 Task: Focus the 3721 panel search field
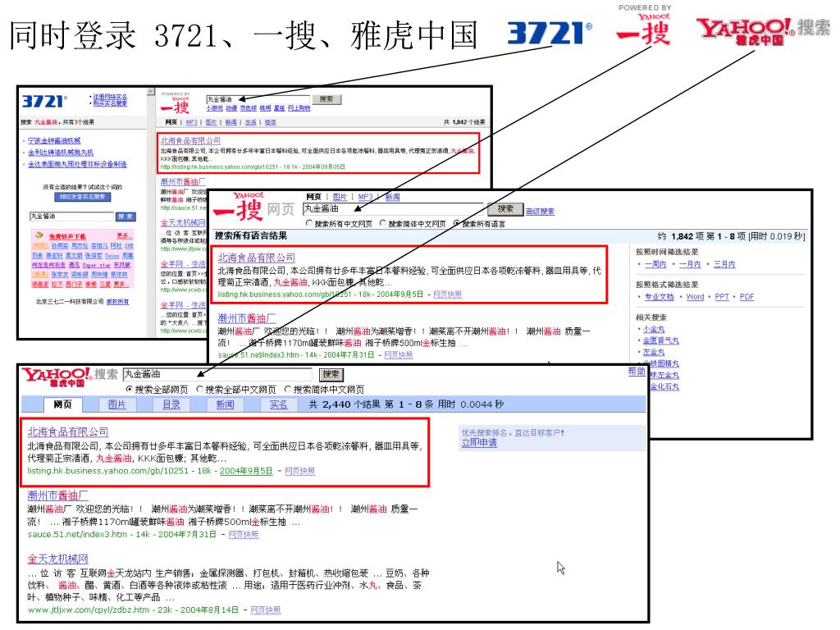point(71,217)
